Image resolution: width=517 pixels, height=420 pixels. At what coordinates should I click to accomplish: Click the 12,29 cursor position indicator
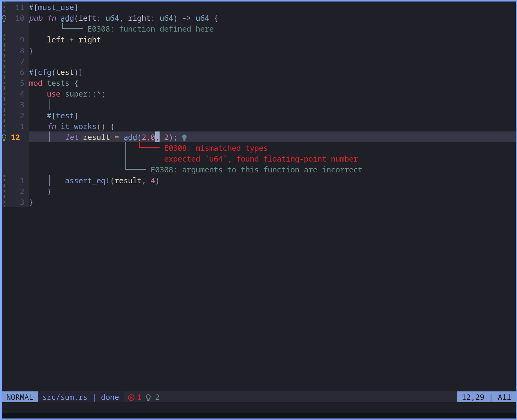pos(473,397)
